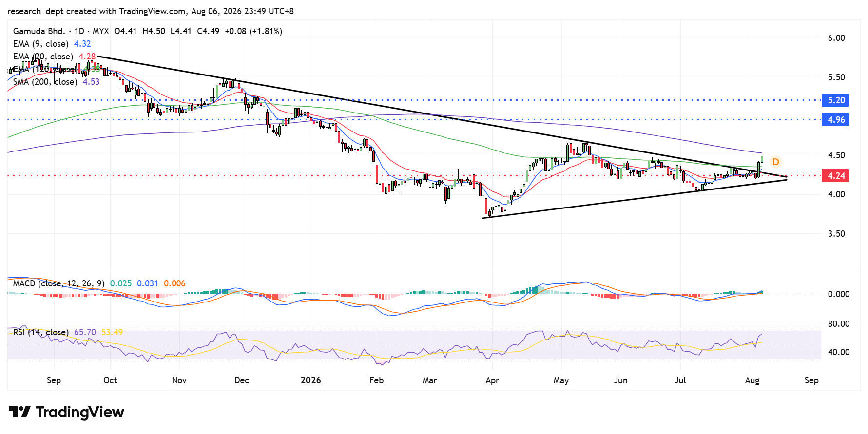This screenshot has width=868, height=434.
Task: Click the 1D interval in the chart legend
Action: tap(79, 31)
